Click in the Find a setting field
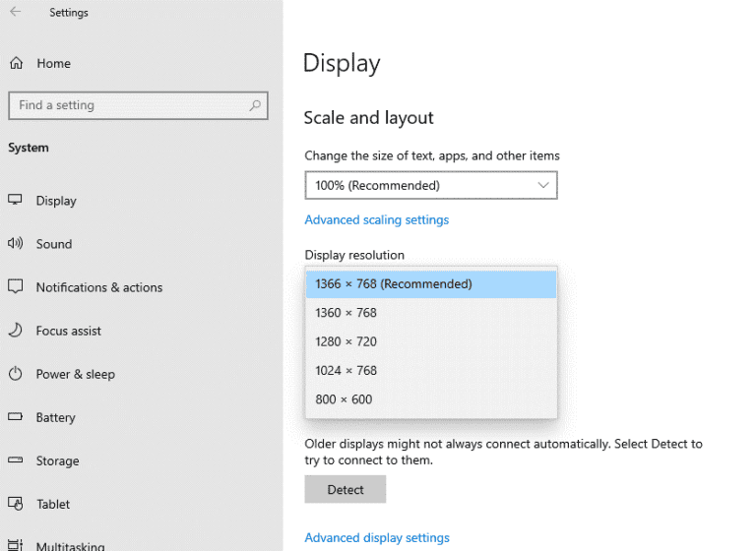This screenshot has width=756, height=551. 128,105
